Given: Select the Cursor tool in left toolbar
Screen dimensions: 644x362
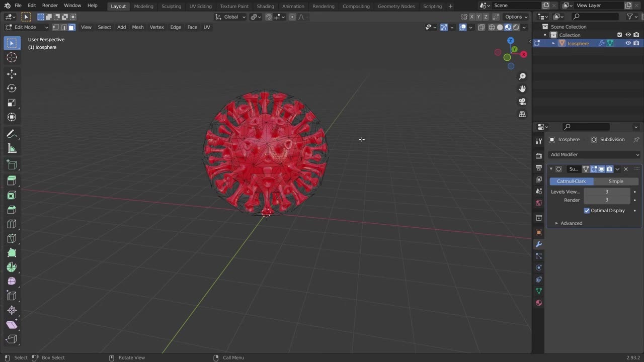Looking at the screenshot, I should [x=12, y=57].
